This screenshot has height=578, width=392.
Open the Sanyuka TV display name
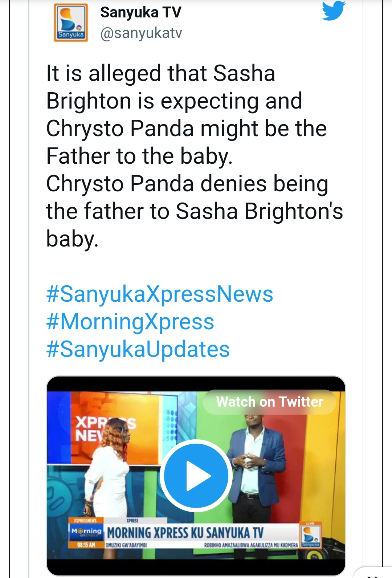pyautogui.click(x=140, y=12)
